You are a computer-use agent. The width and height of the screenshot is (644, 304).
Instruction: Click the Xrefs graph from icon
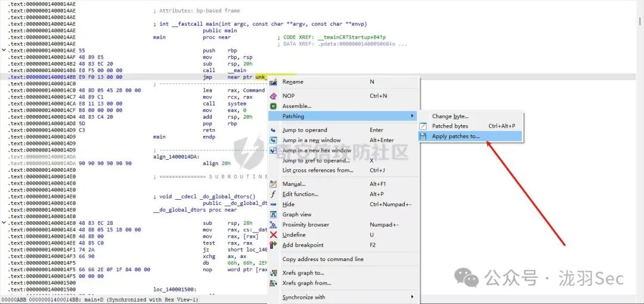point(273,283)
